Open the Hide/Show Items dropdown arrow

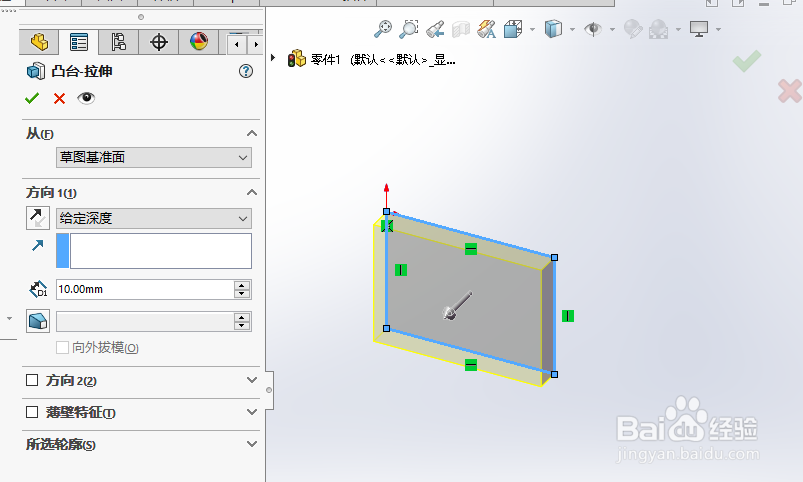pyautogui.click(x=612, y=30)
